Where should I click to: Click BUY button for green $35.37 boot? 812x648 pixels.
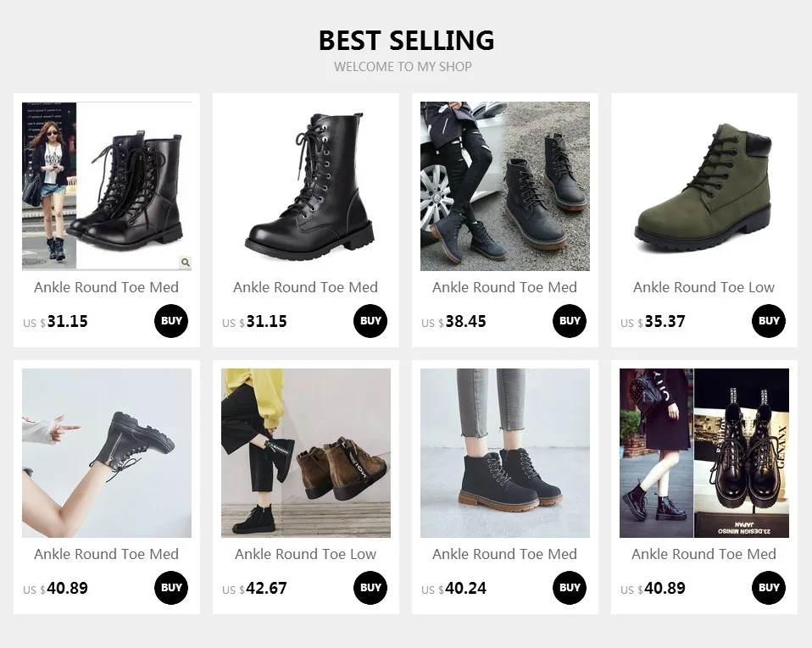769,321
